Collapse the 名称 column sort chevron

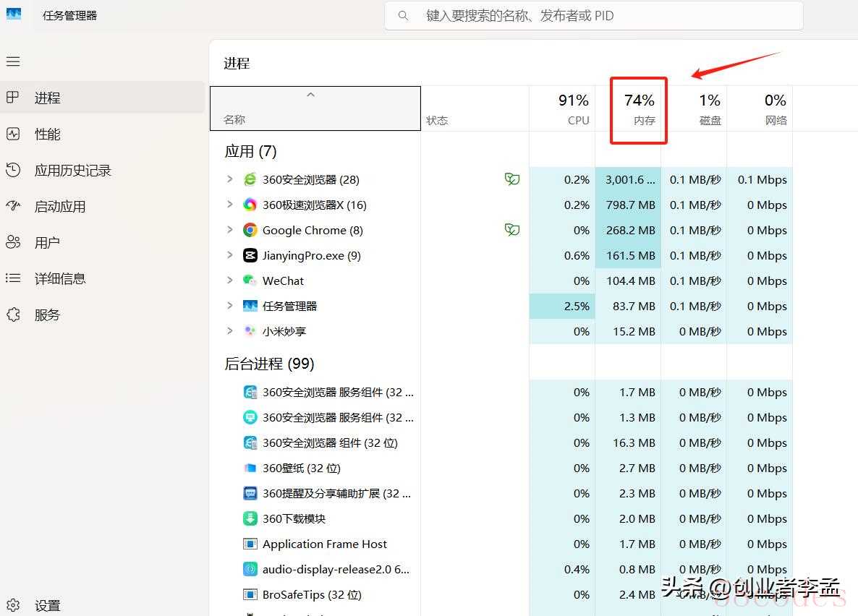tap(311, 95)
